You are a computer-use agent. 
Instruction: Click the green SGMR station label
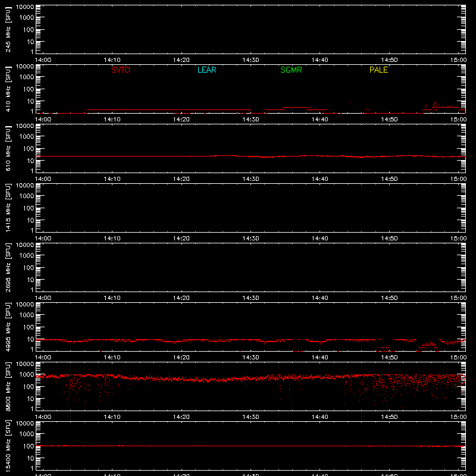291,70
